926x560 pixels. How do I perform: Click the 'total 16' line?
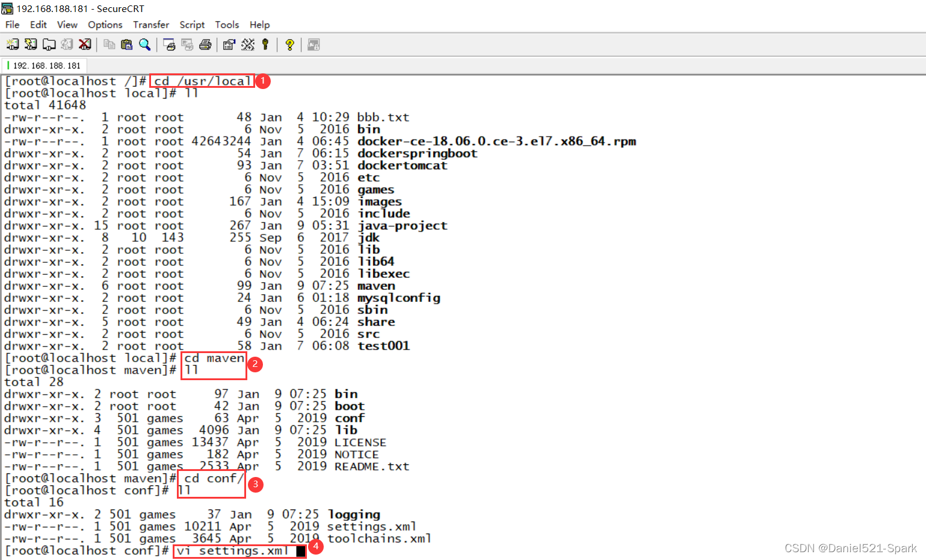[34, 502]
